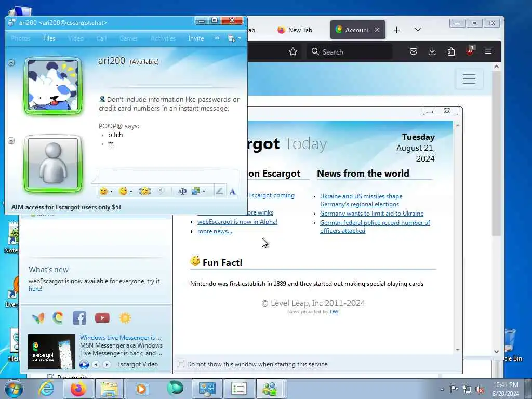The width and height of the screenshot is (532, 399).
Task: Open Firefox hamburger application menu
Action: coord(488,51)
